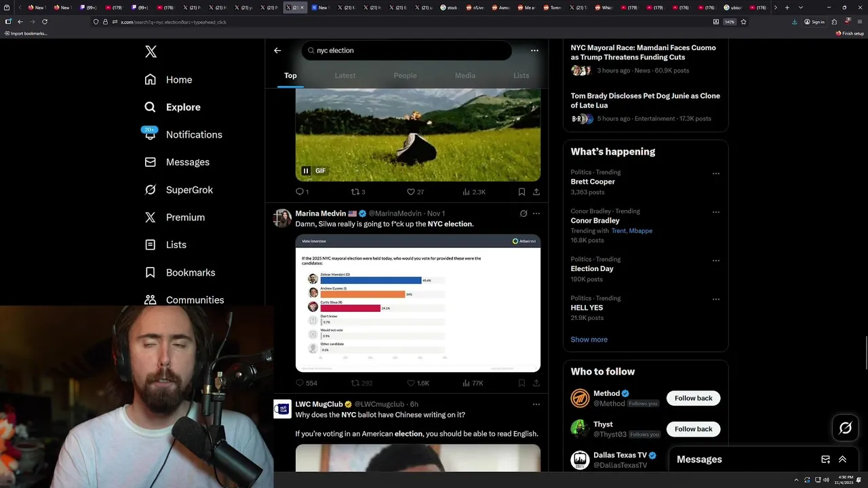Switch to the Top tab
868x488 pixels.
[290, 75]
